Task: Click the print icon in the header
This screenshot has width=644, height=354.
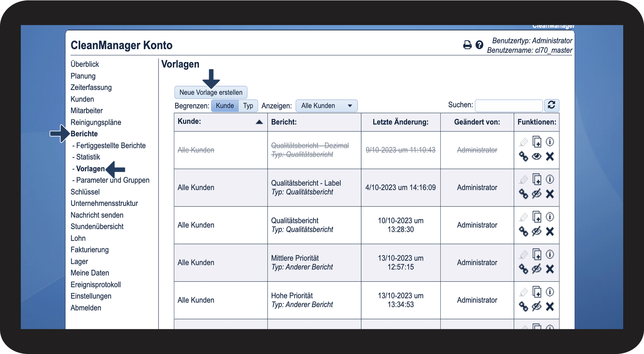Action: click(x=467, y=45)
